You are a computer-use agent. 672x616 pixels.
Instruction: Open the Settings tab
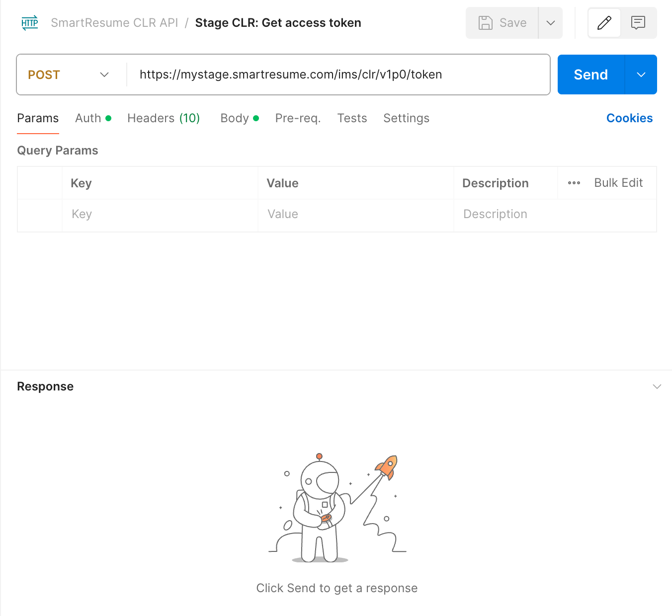[x=406, y=118]
